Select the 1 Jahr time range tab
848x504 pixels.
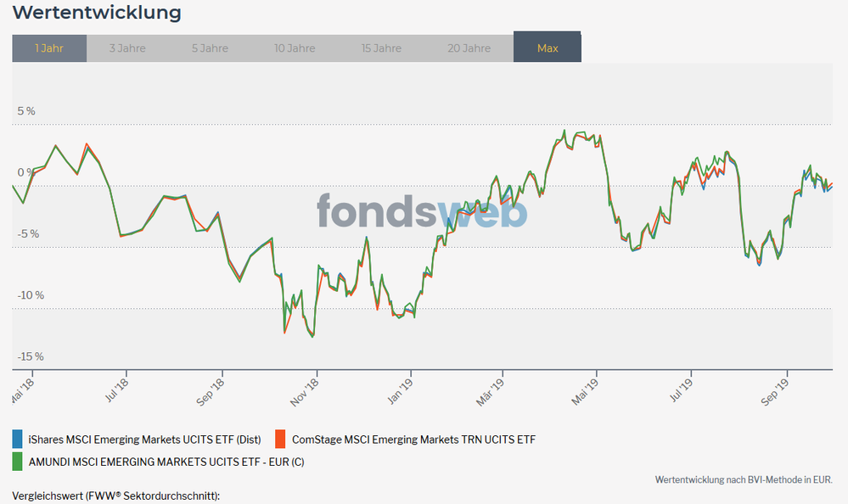(49, 48)
